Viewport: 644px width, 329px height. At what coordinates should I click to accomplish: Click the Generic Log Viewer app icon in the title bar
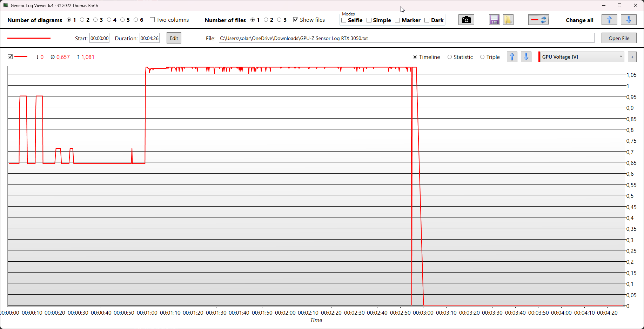(x=6, y=5)
